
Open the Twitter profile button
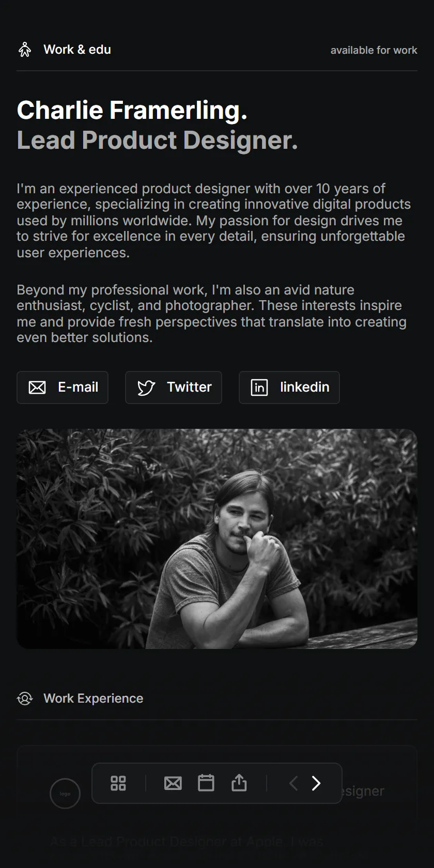coord(174,388)
